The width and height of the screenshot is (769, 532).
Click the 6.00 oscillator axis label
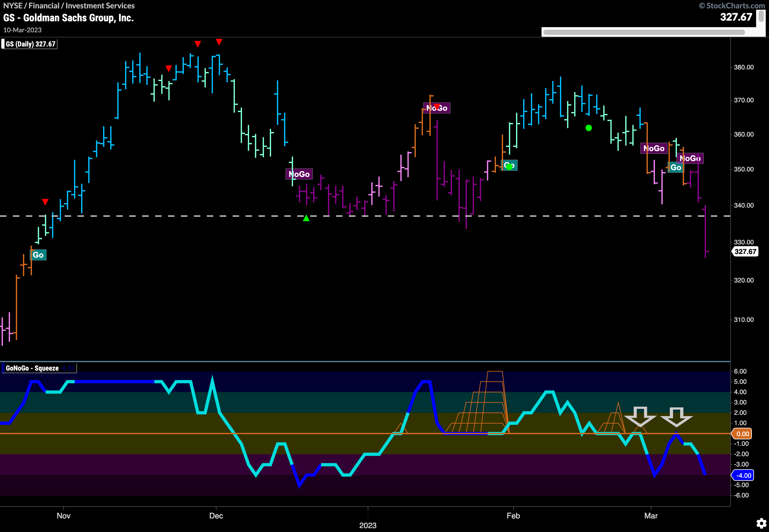[740, 371]
